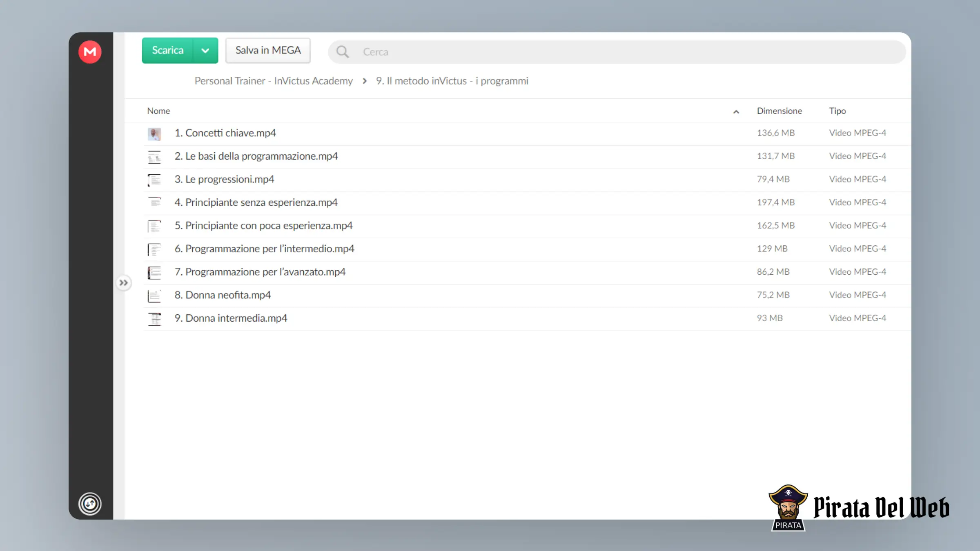
Task: Go to Personal Trainer - InVictus Academy breadcrumb
Action: click(x=274, y=81)
